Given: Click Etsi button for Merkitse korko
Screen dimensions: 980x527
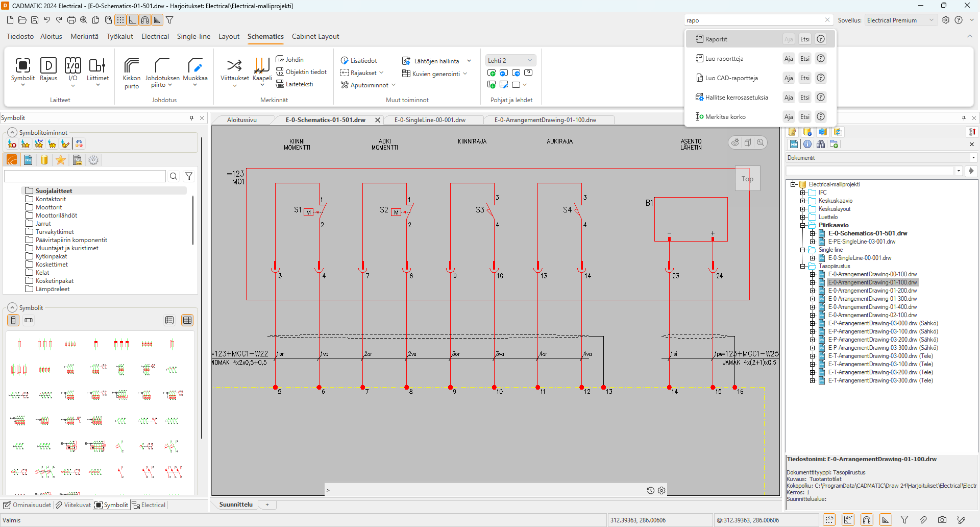Looking at the screenshot, I should [x=805, y=117].
